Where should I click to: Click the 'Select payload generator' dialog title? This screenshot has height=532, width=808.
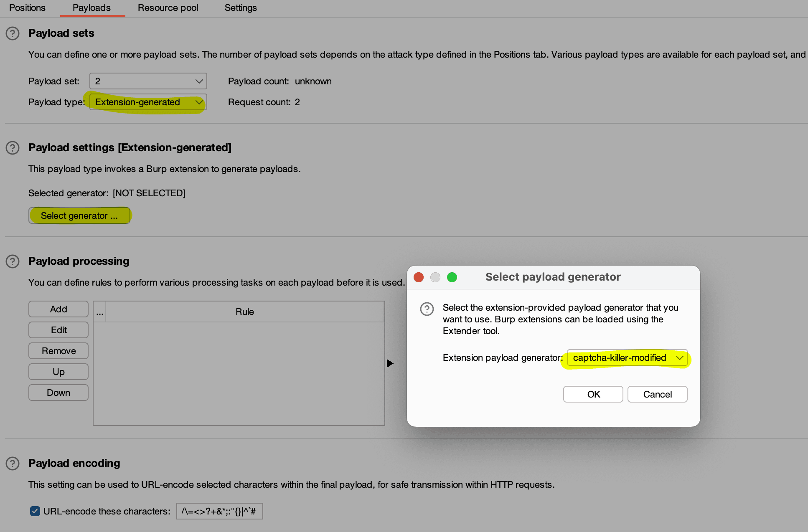pyautogui.click(x=553, y=277)
